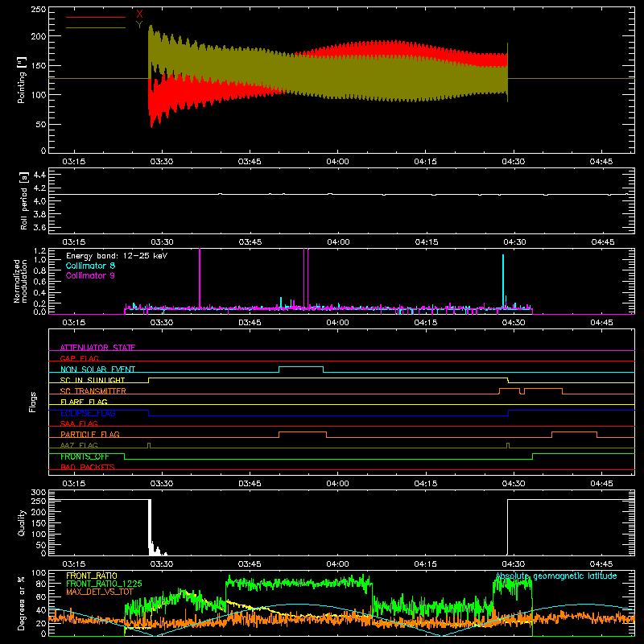Select the Absolute geomagnetic latitude label
The height and width of the screenshot is (644, 644).
point(556,576)
